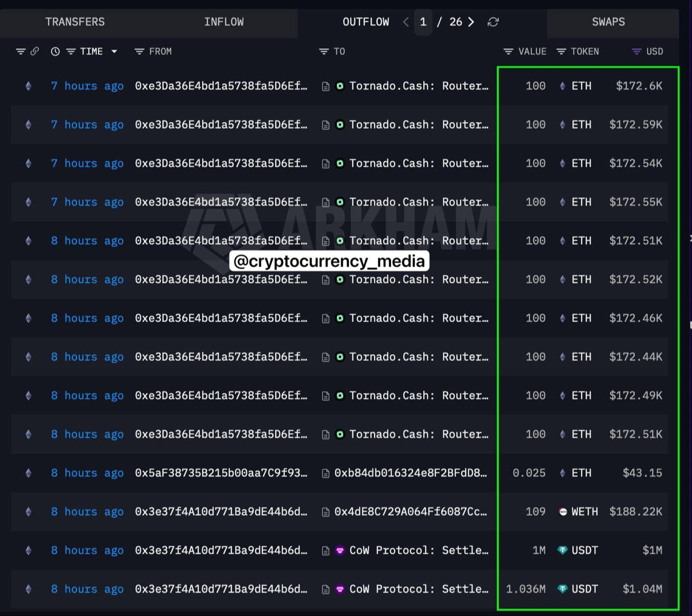Refresh the transfers list
The width and height of the screenshot is (692, 616).
(x=493, y=22)
